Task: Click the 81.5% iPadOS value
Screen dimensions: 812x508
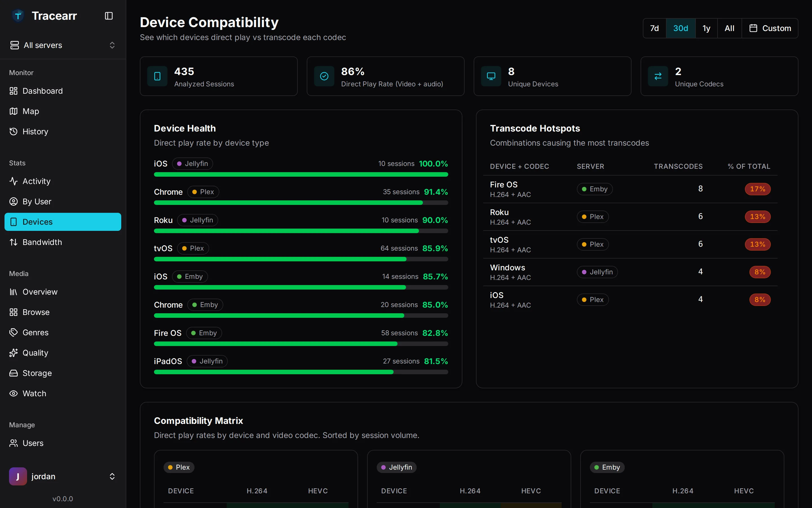Action: [436, 361]
